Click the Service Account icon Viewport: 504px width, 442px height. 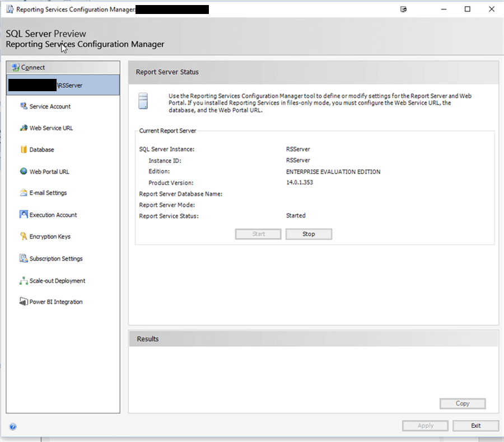click(x=24, y=106)
